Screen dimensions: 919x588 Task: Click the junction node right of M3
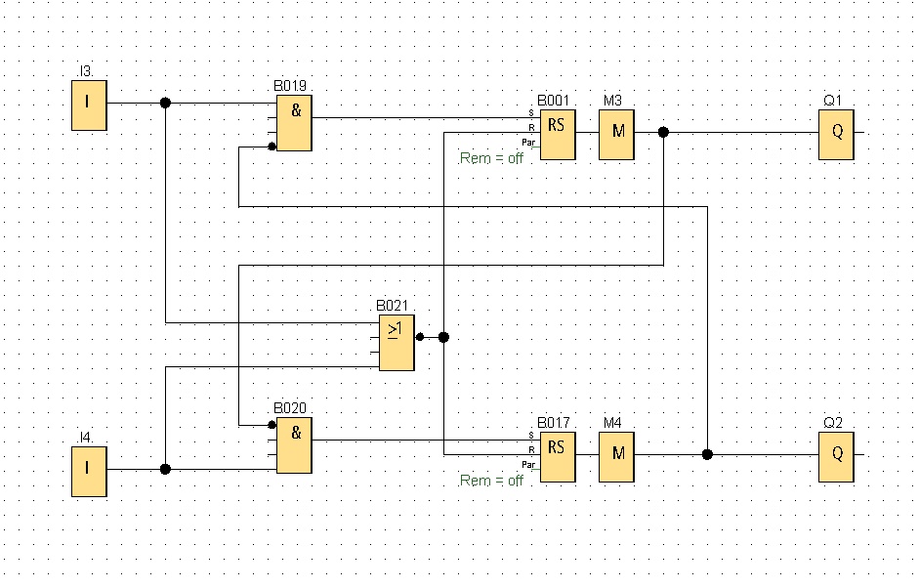pyautogui.click(x=663, y=132)
